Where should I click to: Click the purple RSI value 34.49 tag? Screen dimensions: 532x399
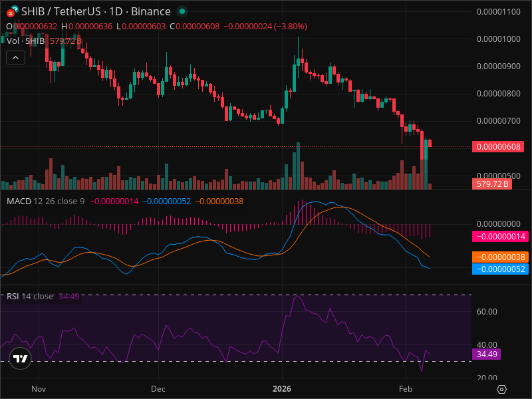click(487, 354)
